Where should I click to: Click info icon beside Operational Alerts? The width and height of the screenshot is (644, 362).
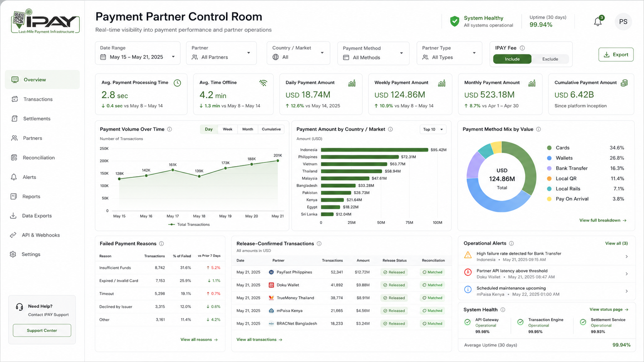511,243
